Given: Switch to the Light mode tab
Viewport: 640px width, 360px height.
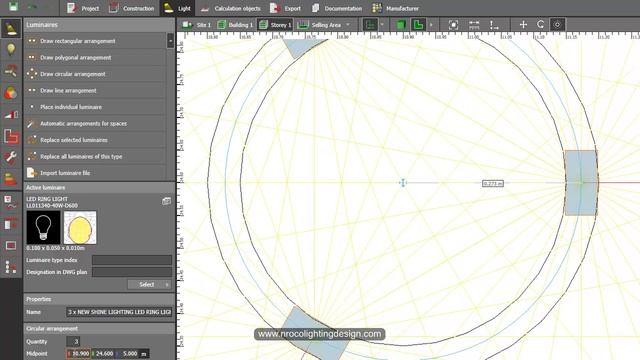Looking at the screenshot, I should pos(177,8).
